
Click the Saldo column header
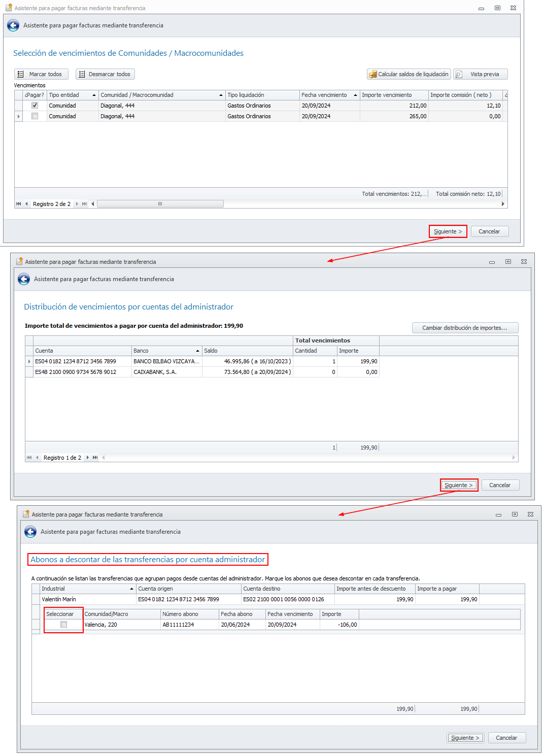[247, 351]
